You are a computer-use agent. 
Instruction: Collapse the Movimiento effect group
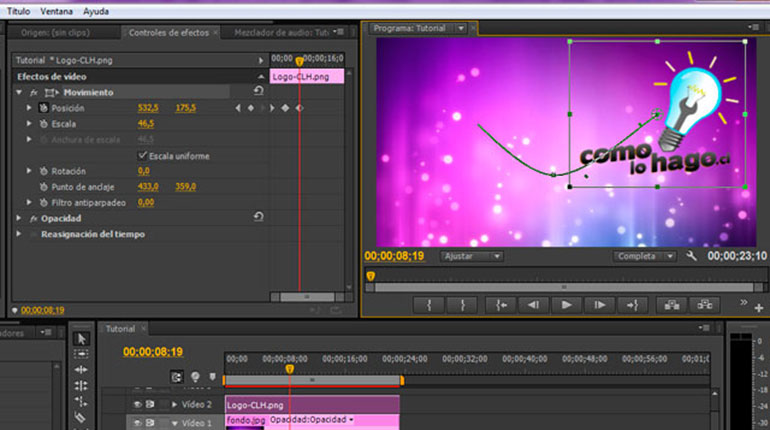point(19,92)
